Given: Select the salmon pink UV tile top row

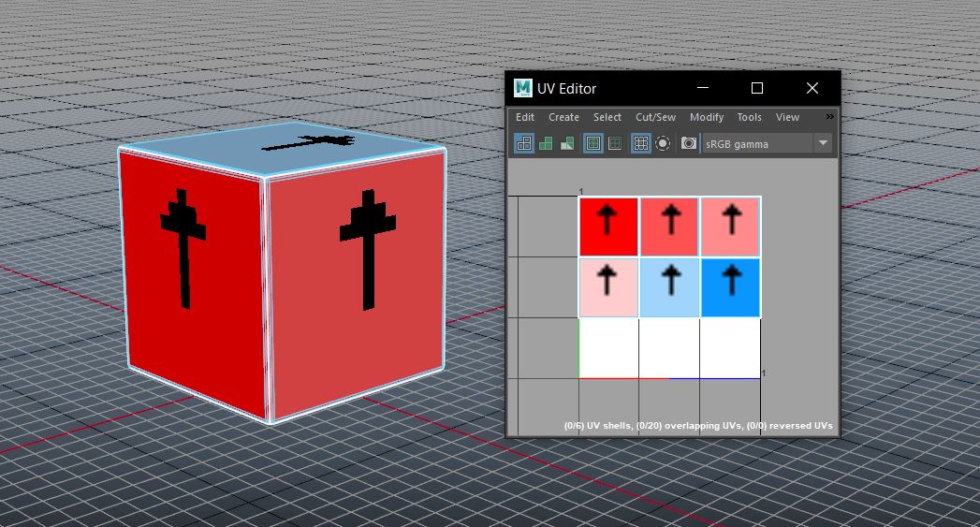Looking at the screenshot, I should click(730, 227).
